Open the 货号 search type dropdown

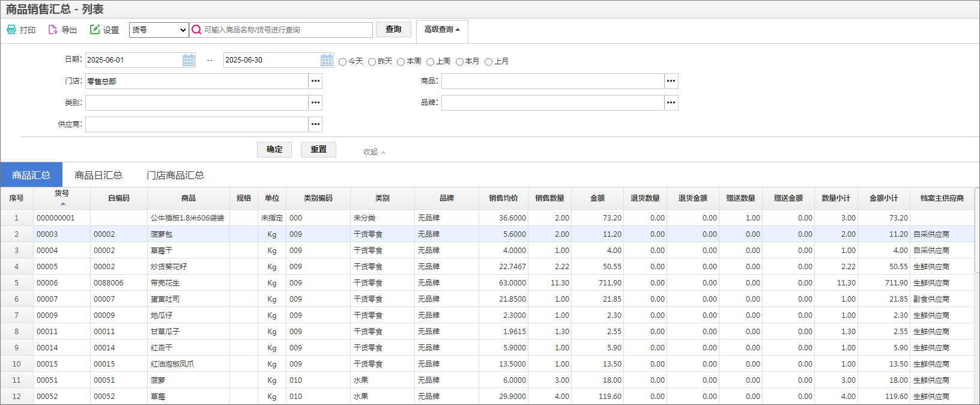point(159,29)
